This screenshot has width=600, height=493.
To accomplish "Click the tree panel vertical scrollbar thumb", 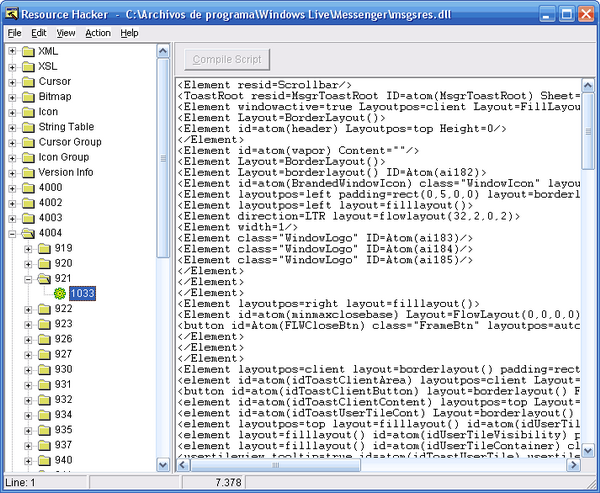I will tap(163, 158).
